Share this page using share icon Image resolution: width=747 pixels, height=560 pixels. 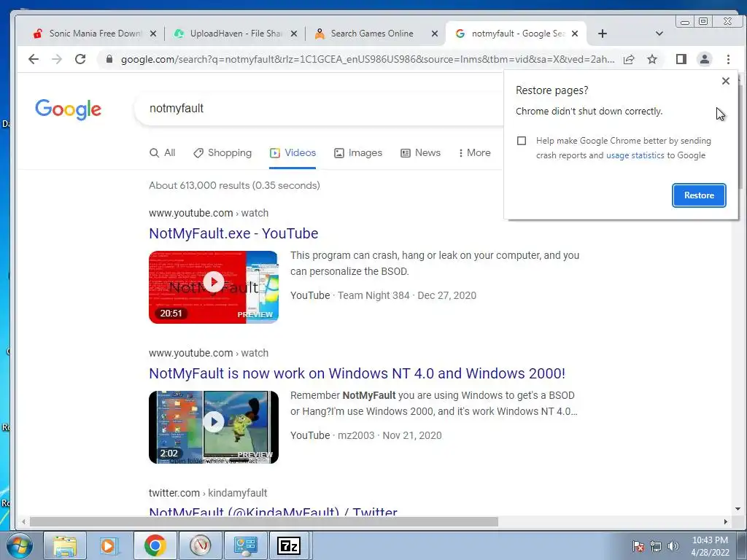point(629,59)
